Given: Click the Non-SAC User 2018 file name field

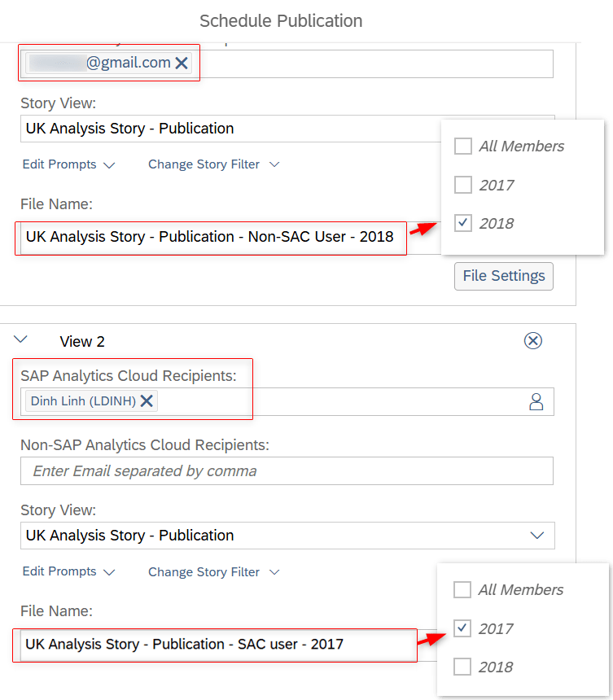Looking at the screenshot, I should [210, 238].
